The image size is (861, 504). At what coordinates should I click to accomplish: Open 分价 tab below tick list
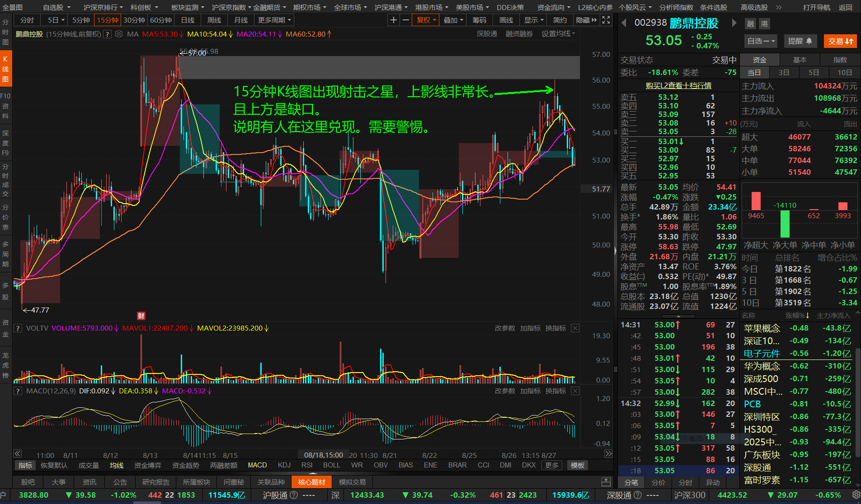tap(658, 482)
